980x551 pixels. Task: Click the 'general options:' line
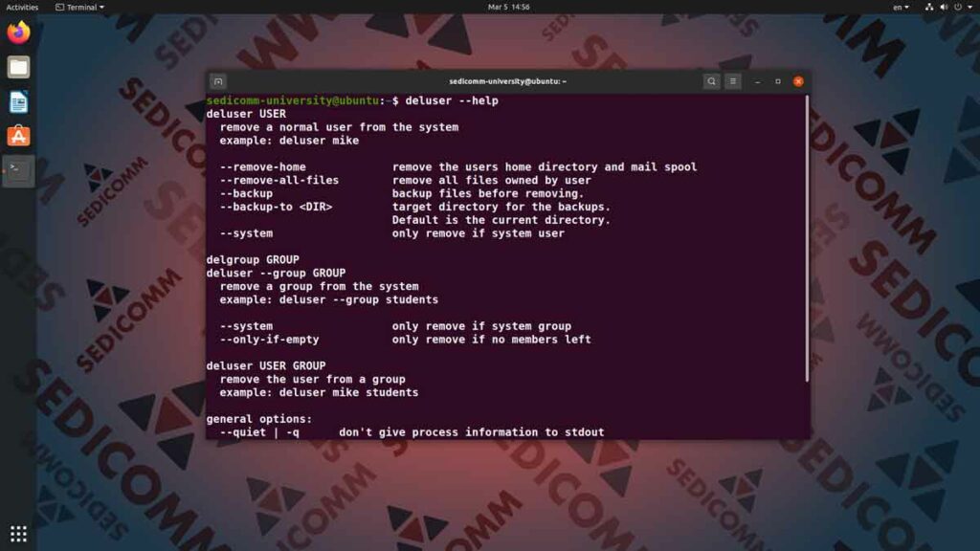[258, 419]
